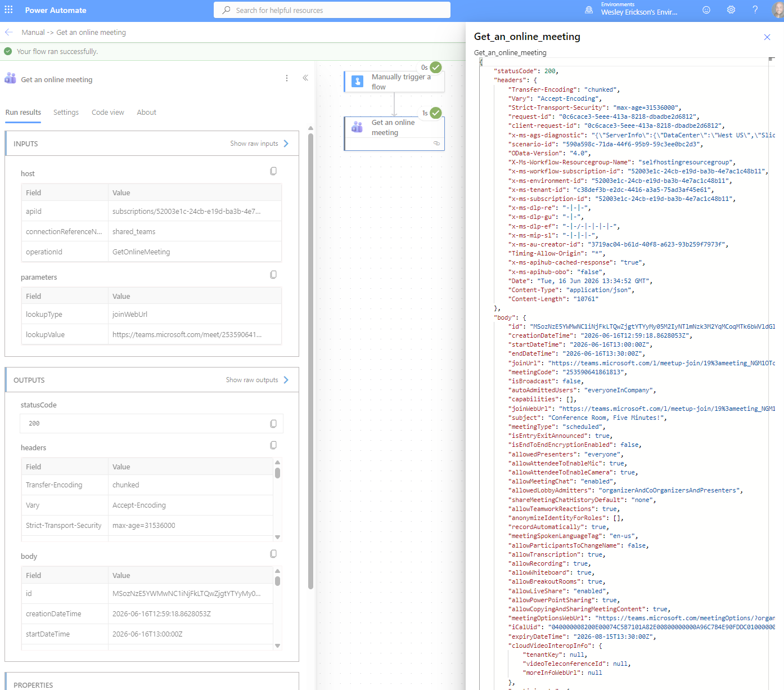Click the Accept-Encoding value cell

pos(191,505)
